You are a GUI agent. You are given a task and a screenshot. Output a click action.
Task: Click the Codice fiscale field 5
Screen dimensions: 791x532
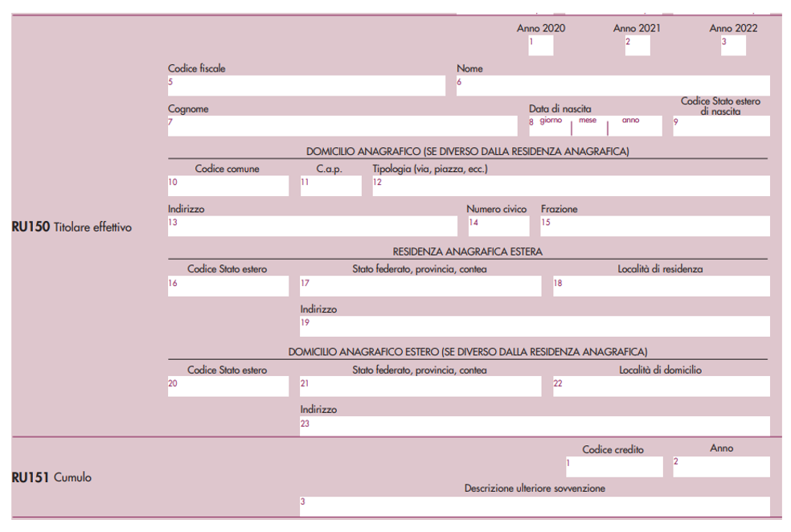coord(307,86)
